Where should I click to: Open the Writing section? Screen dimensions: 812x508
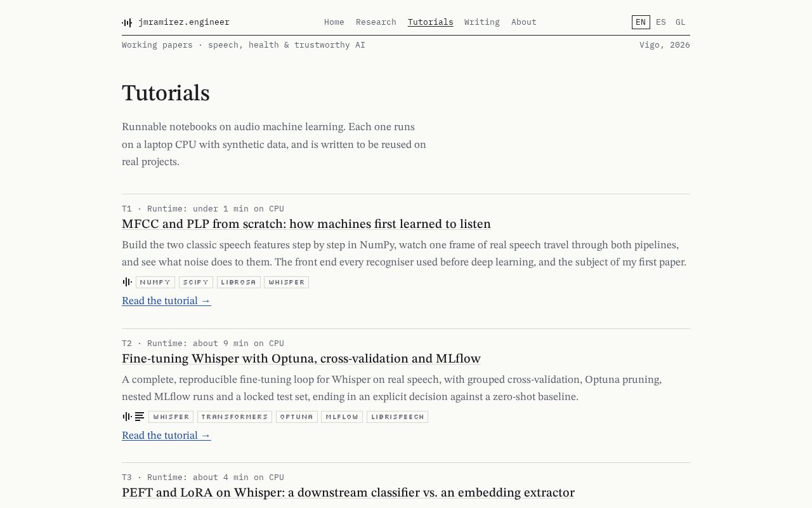point(482,22)
